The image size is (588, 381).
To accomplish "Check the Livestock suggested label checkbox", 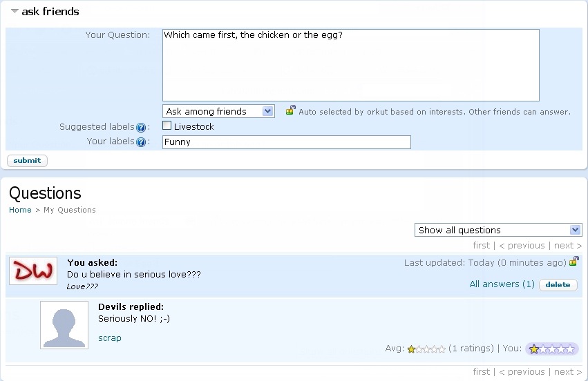I will point(167,126).
